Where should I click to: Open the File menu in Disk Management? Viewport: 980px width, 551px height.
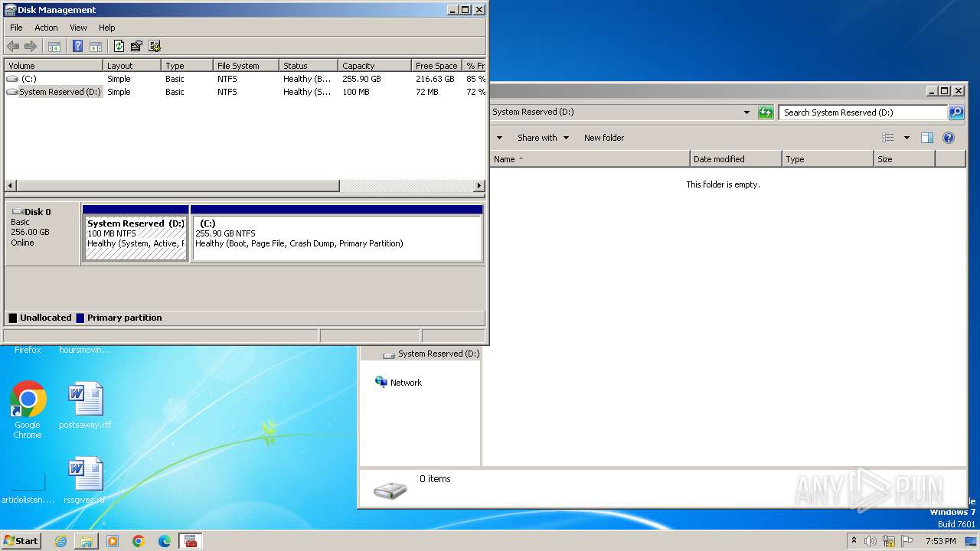(x=16, y=28)
